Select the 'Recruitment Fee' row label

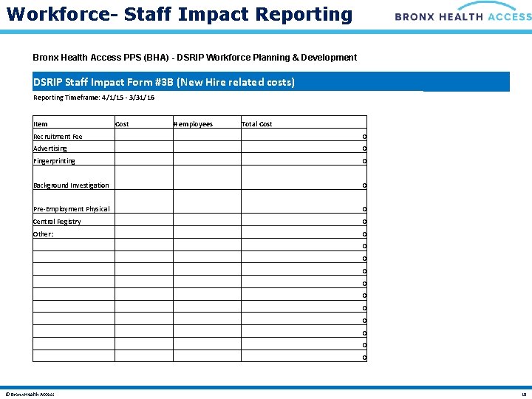[x=58, y=137]
